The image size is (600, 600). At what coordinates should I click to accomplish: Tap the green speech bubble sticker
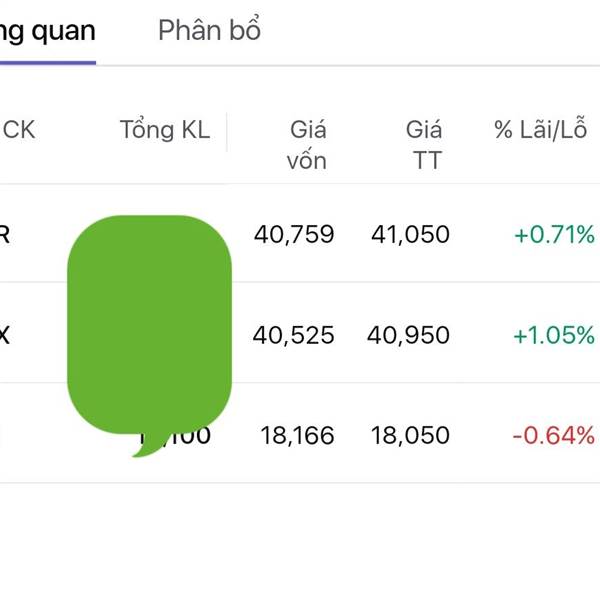[149, 333]
